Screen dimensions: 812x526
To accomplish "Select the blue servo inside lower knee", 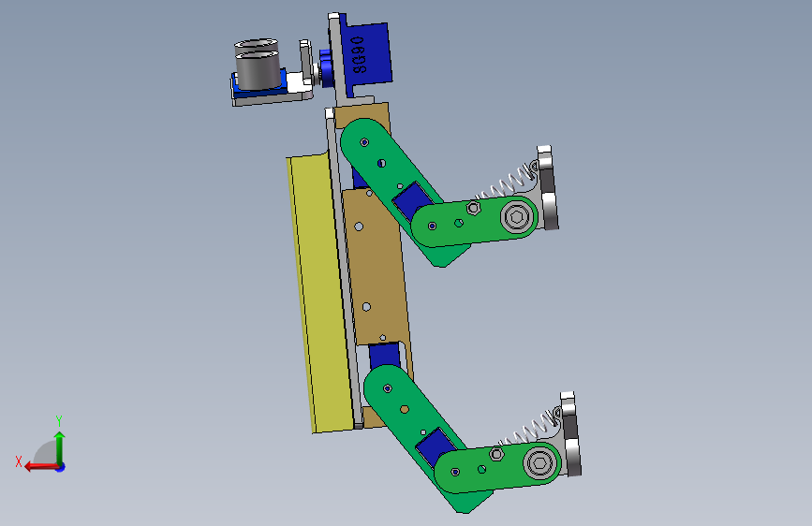I will pos(434,447).
